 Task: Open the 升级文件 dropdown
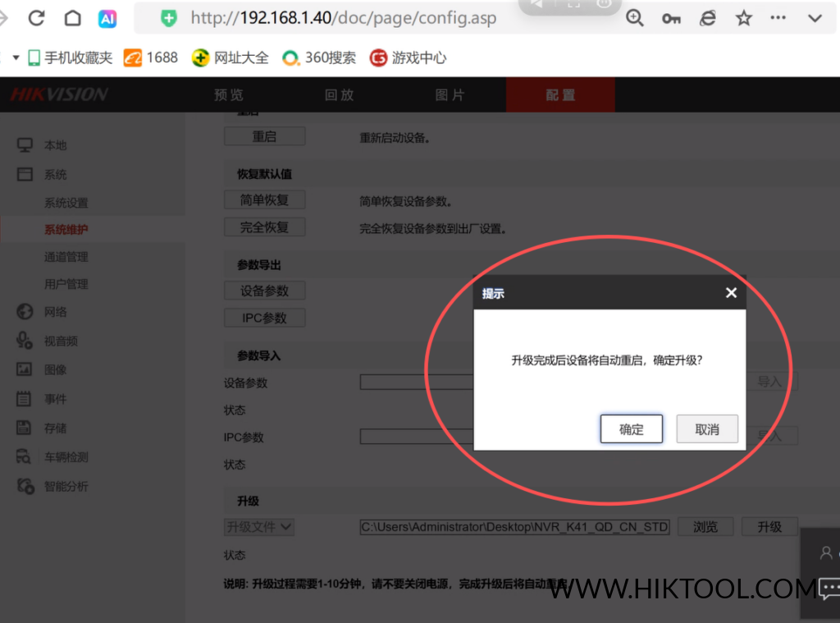258,527
